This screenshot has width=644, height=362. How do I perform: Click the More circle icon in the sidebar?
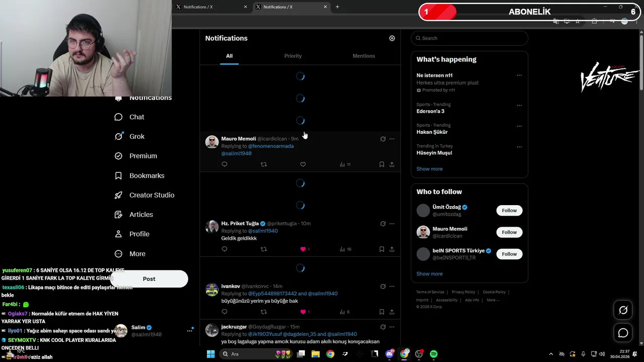point(119,254)
